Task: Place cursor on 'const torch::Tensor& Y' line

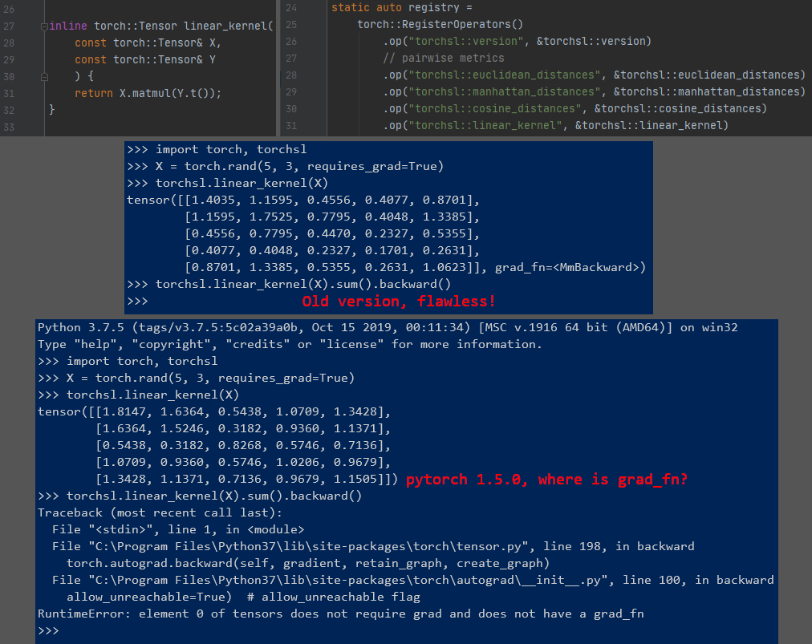Action: [145, 60]
